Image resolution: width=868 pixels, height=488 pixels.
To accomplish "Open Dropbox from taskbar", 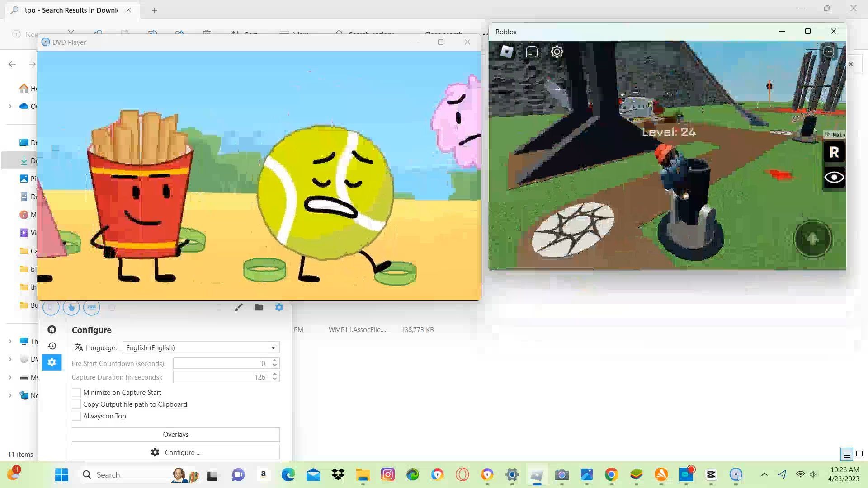I will [338, 474].
